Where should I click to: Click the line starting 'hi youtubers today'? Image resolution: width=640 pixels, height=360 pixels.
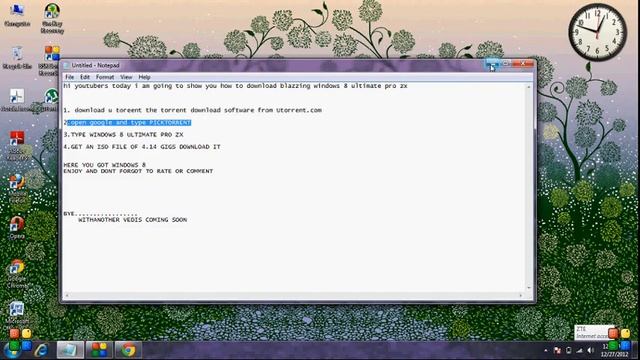[235, 86]
